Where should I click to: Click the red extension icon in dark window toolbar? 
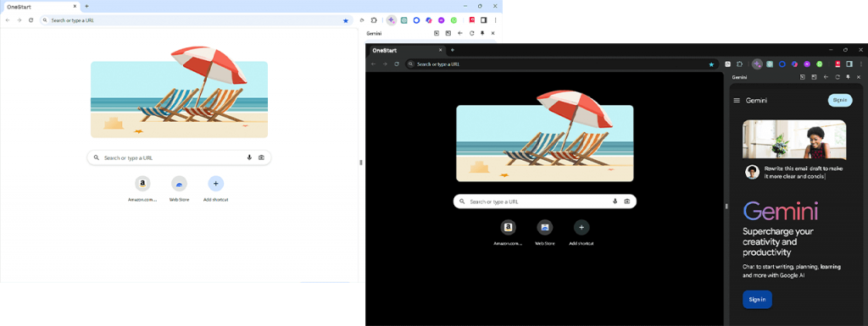pyautogui.click(x=838, y=64)
